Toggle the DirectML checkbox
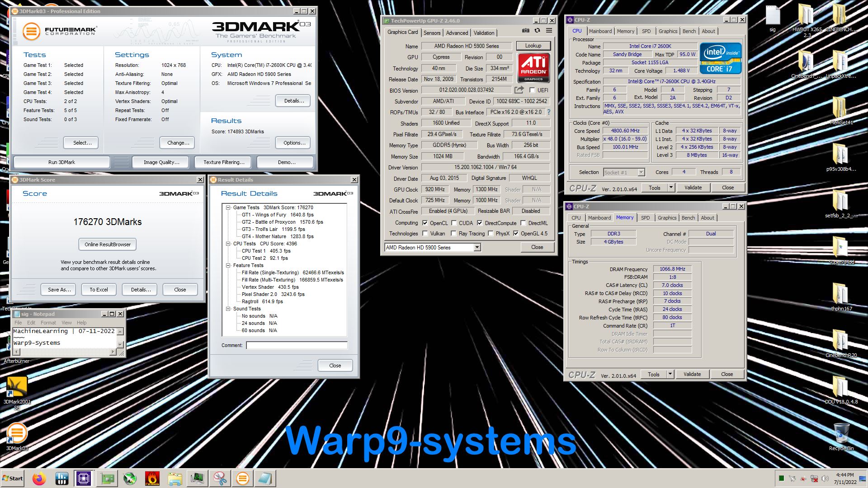The image size is (868, 488). (x=523, y=223)
